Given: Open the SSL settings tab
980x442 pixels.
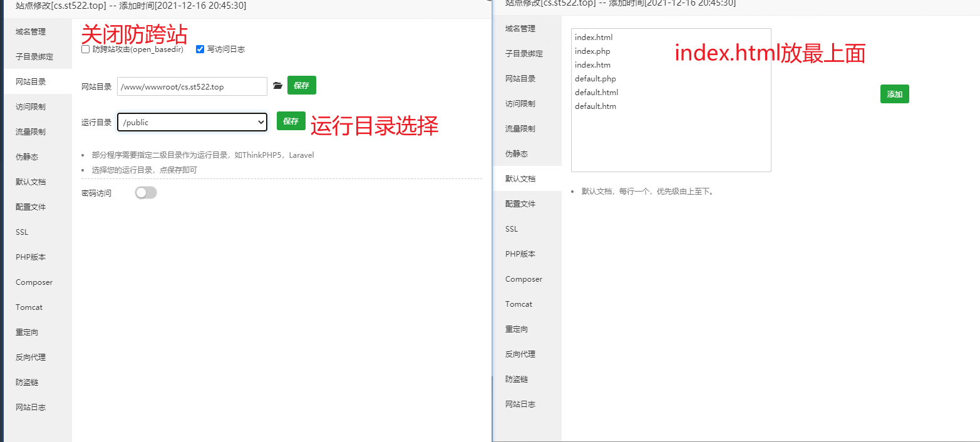Looking at the screenshot, I should click(21, 232).
